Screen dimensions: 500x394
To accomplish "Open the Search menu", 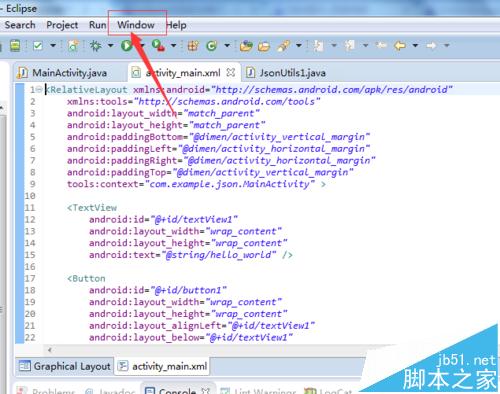I will [20, 25].
